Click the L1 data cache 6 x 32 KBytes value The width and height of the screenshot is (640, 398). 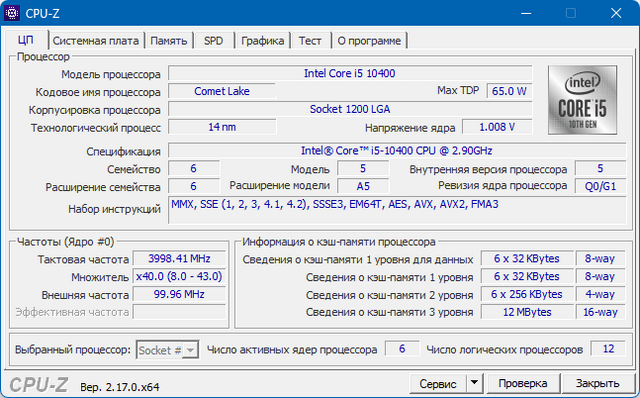coord(527,259)
